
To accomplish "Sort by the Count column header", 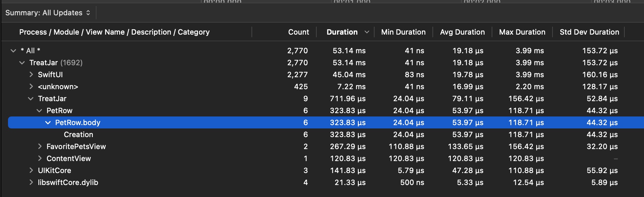I will pyautogui.click(x=298, y=32).
